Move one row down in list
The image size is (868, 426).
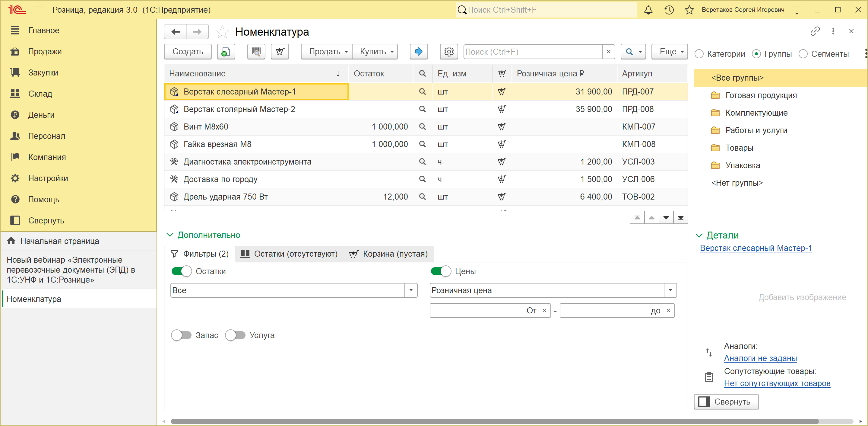click(666, 218)
